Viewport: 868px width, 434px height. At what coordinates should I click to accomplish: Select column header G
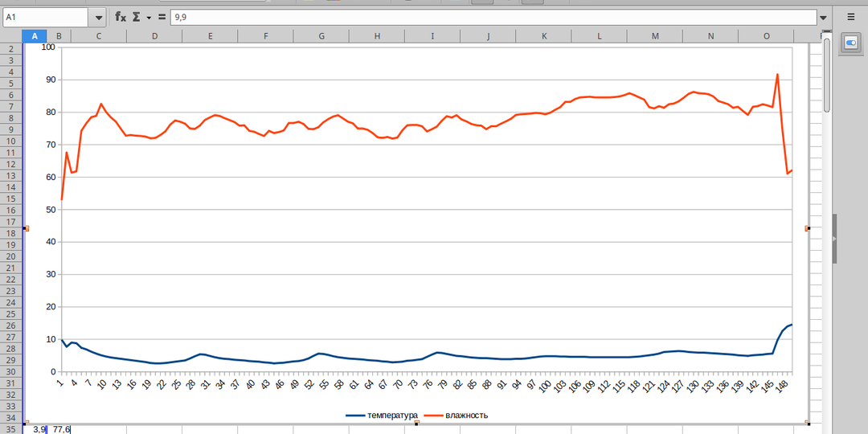[321, 36]
